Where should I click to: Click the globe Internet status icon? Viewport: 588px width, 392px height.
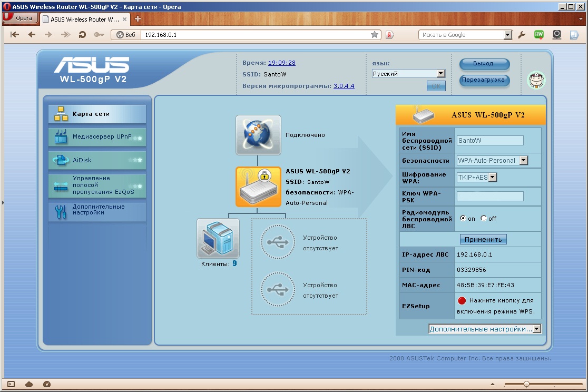[x=258, y=135]
